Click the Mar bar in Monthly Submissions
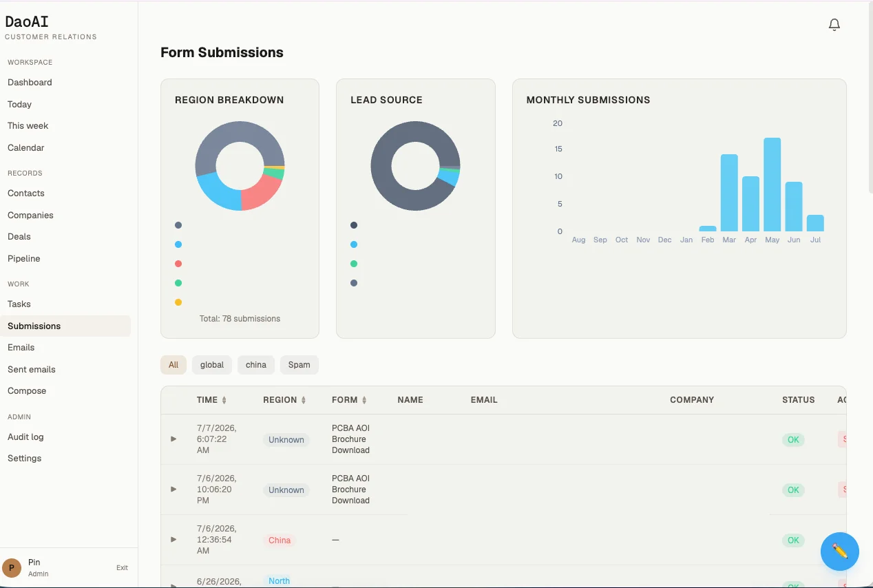 click(729, 193)
